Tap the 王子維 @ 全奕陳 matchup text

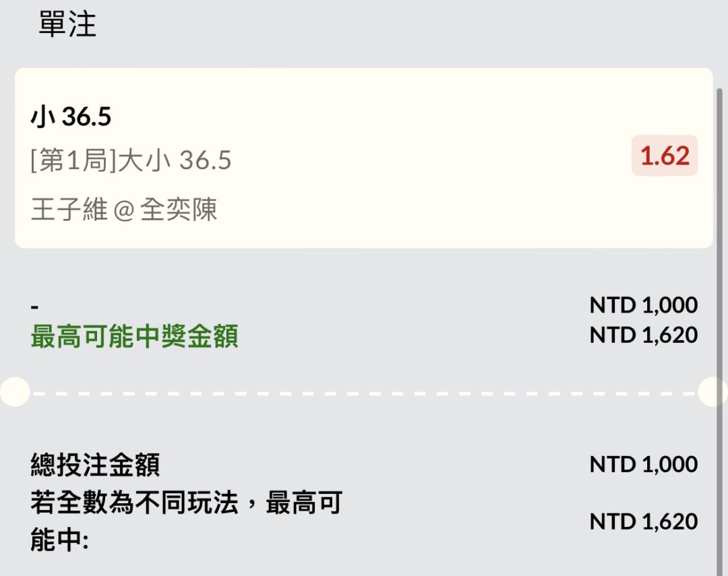pyautogui.click(x=124, y=210)
